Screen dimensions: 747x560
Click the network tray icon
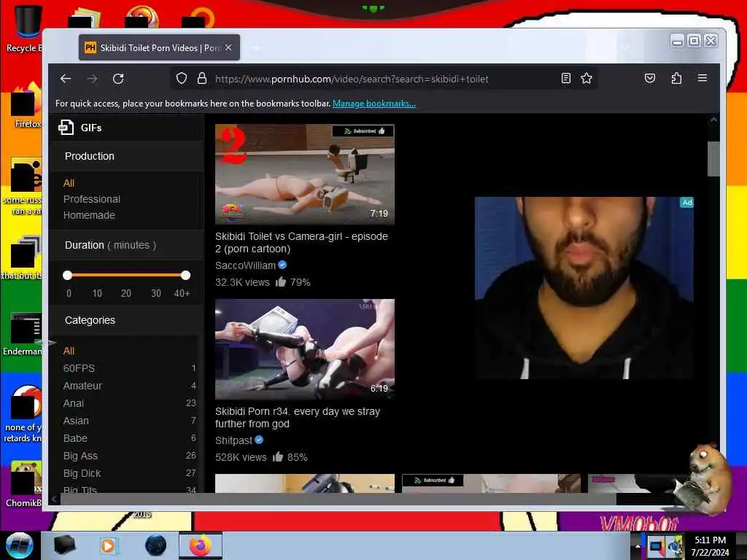click(675, 547)
